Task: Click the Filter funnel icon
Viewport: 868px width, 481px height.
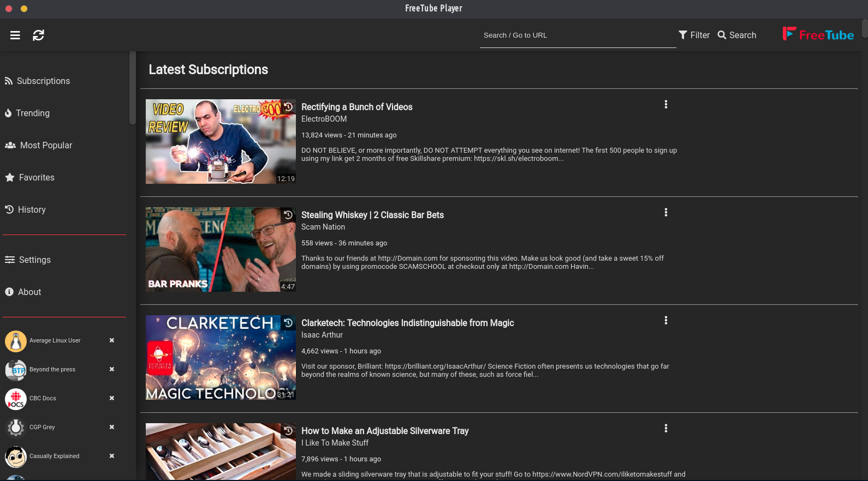Action: coord(683,35)
